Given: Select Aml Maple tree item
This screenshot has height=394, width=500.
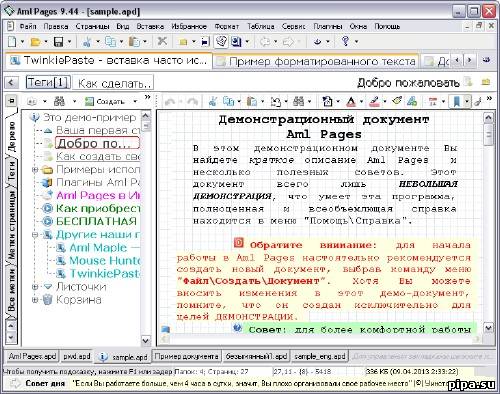Looking at the screenshot, I should [98, 248].
